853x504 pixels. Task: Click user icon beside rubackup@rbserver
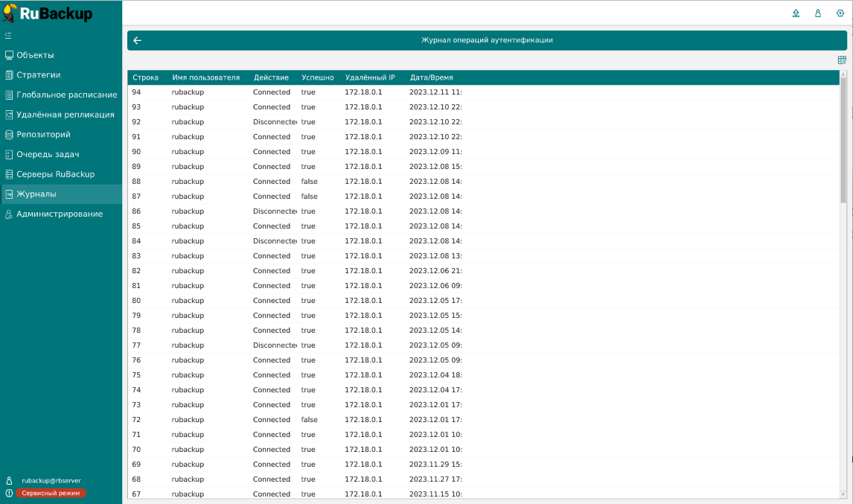tap(9, 481)
